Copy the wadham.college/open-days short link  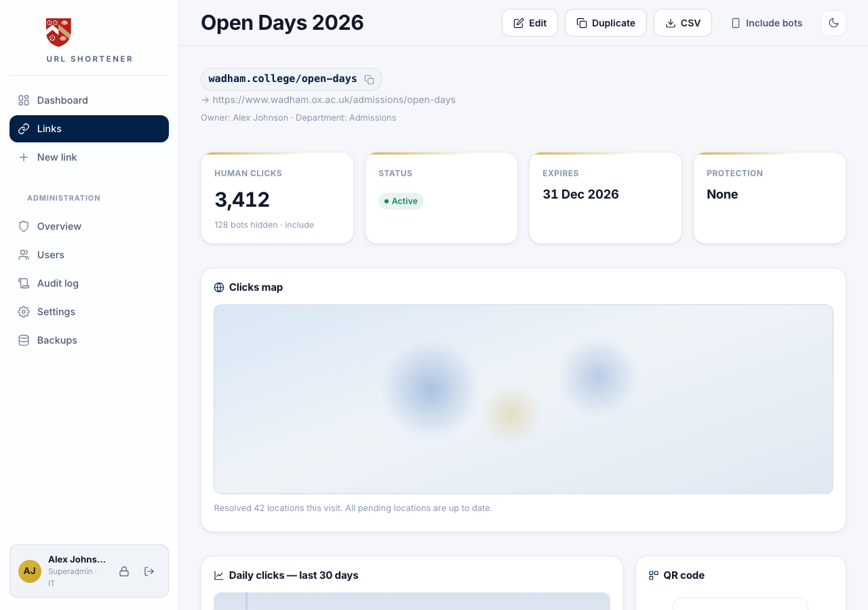(x=370, y=79)
